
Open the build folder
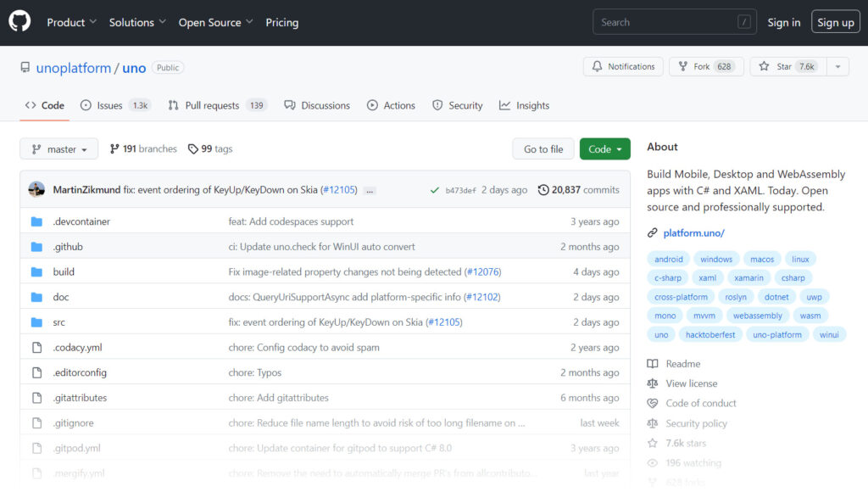[x=64, y=272]
